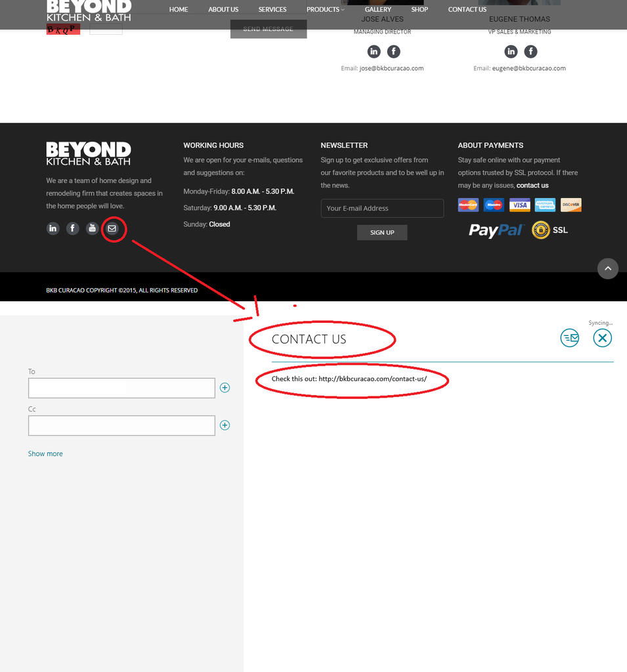
Task: Click the PayPal logo
Action: [x=496, y=230]
